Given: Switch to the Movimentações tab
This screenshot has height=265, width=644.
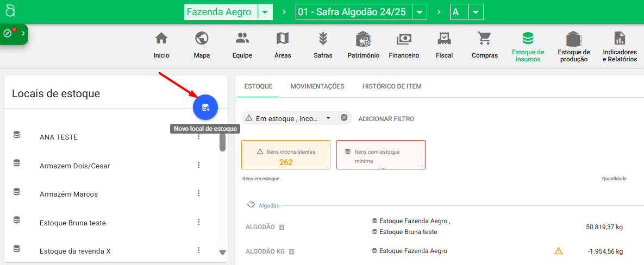Looking at the screenshot, I should [317, 86].
